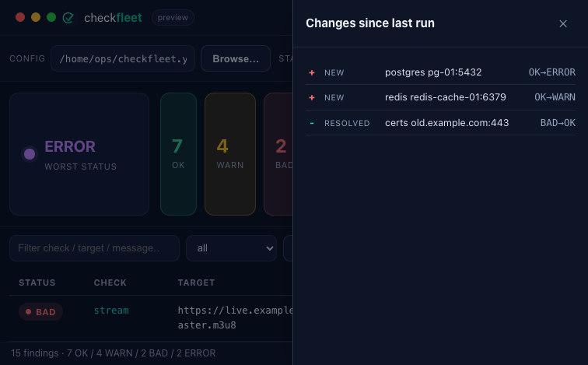Viewport: 588px width, 365px height.
Task: Click the Browse... button
Action: [236, 58]
